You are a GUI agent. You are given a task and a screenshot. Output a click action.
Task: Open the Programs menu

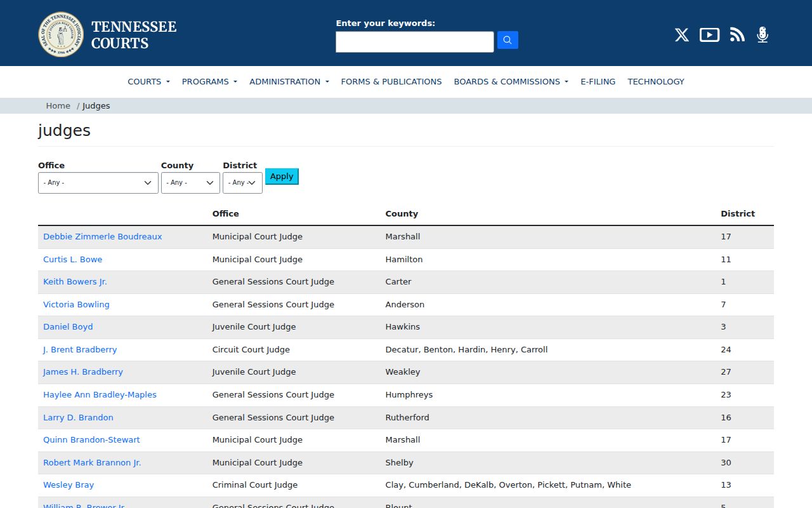click(209, 82)
